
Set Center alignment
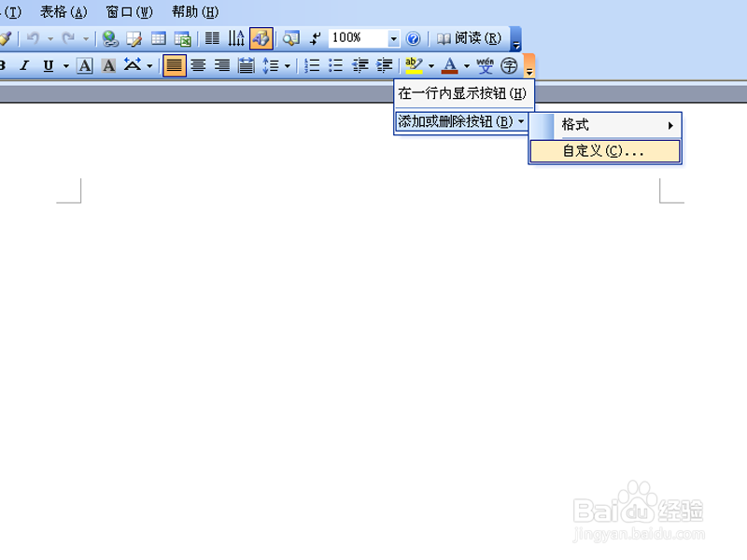pos(198,65)
